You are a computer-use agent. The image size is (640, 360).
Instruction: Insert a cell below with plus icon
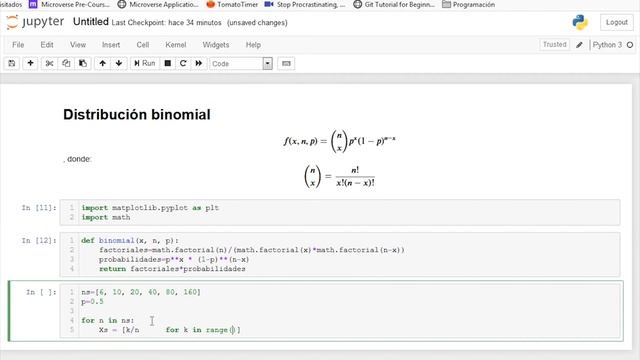point(30,63)
